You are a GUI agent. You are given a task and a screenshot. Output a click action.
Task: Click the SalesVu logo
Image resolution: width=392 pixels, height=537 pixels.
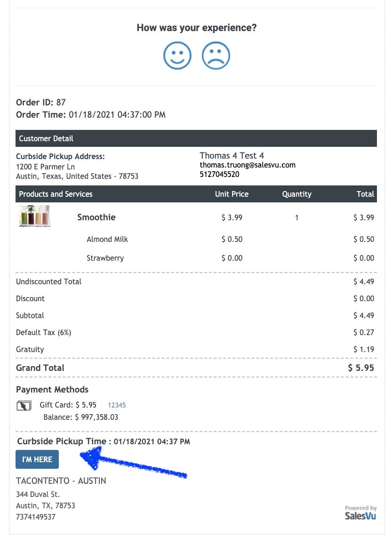[360, 515]
